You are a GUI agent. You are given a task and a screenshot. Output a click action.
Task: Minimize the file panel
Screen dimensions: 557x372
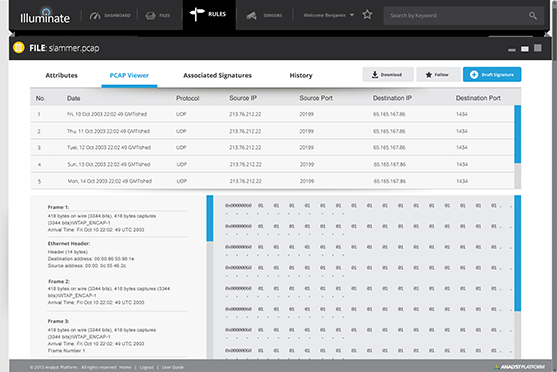(x=512, y=50)
